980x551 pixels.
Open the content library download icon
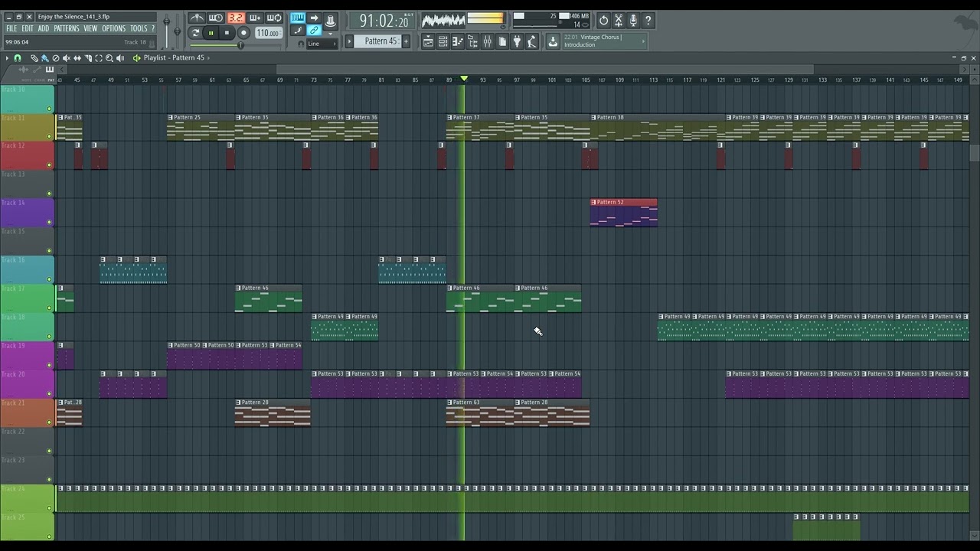tap(553, 41)
